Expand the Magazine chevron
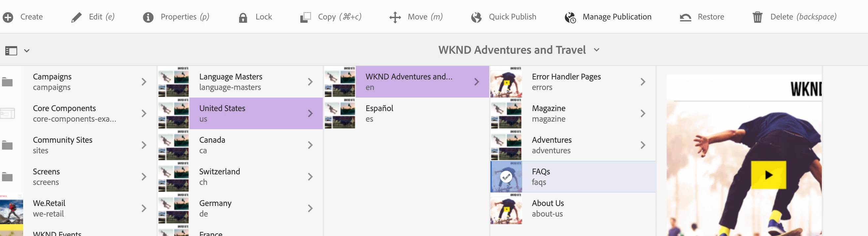The width and height of the screenshot is (868, 236). point(643,113)
